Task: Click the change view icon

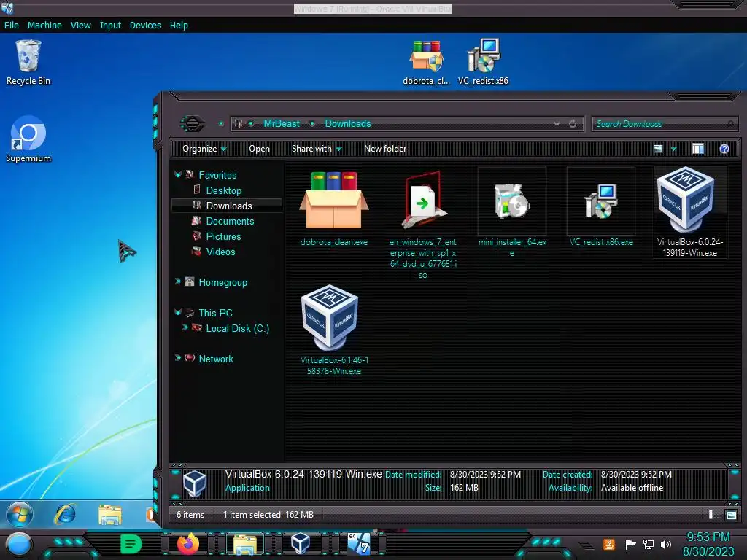Action: (658, 149)
